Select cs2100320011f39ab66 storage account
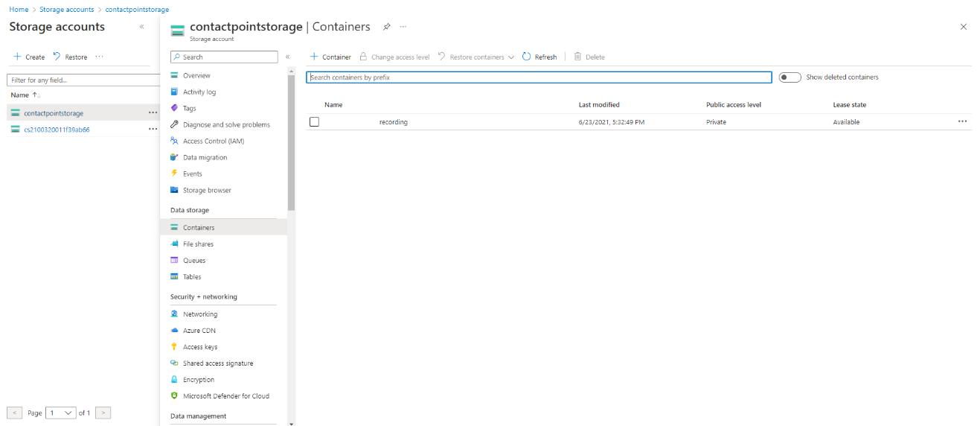The image size is (980, 426). click(x=57, y=130)
